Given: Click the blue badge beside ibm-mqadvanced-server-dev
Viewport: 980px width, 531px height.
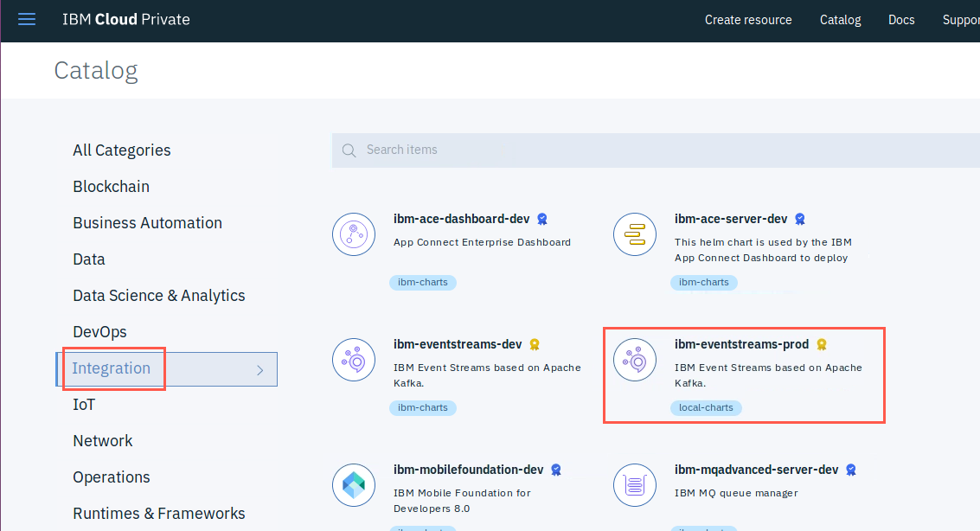Looking at the screenshot, I should [x=851, y=470].
